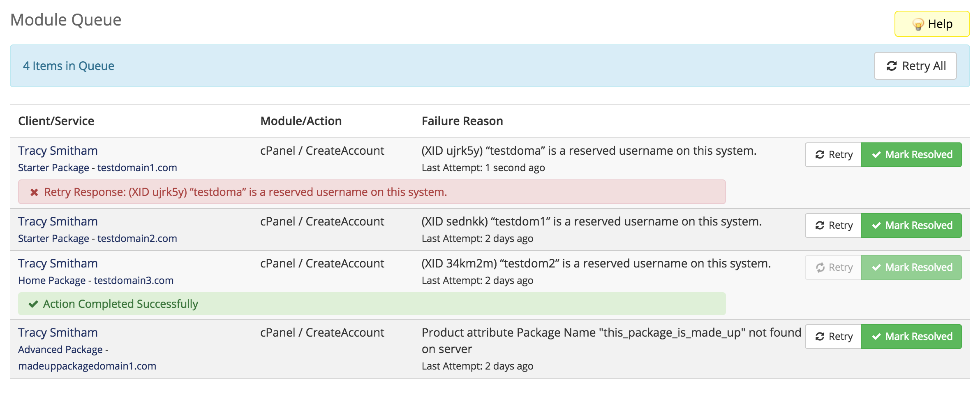This screenshot has width=980, height=400.
Task: Click the Retry Response error message text
Action: coord(245,192)
